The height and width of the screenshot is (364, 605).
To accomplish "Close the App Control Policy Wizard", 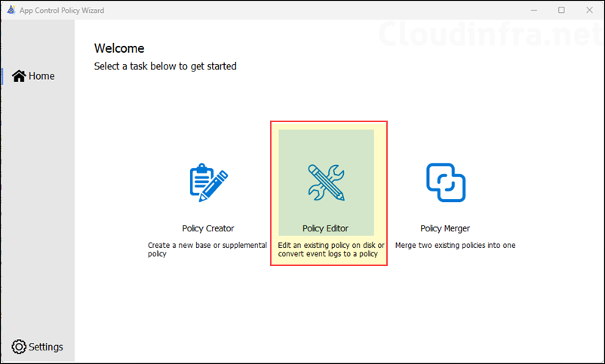I will 589,11.
